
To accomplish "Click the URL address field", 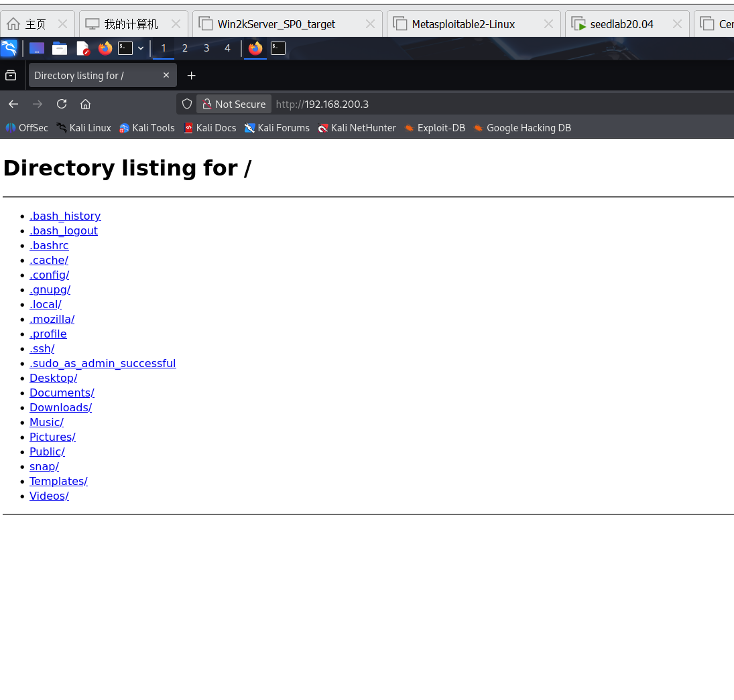I will point(501,104).
